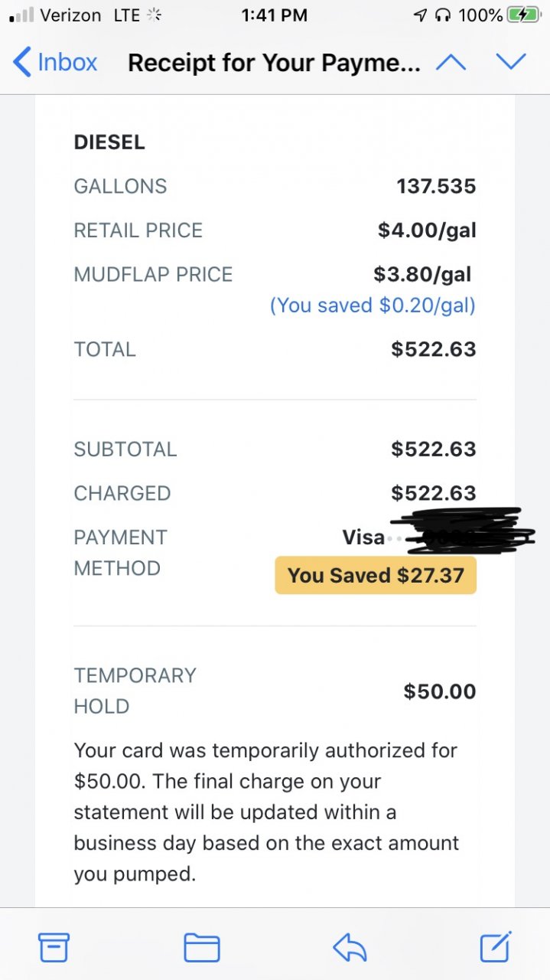Tap the 137.535 gallons value
The image size is (550, 980).
pos(436,186)
